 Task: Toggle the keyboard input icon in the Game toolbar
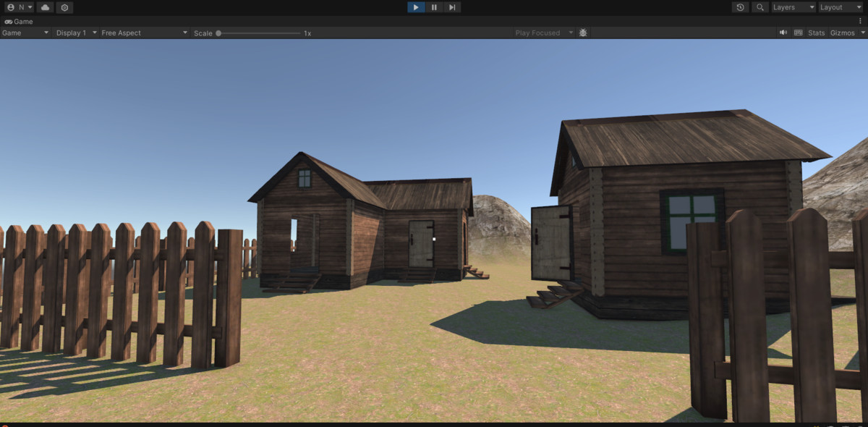pyautogui.click(x=798, y=33)
